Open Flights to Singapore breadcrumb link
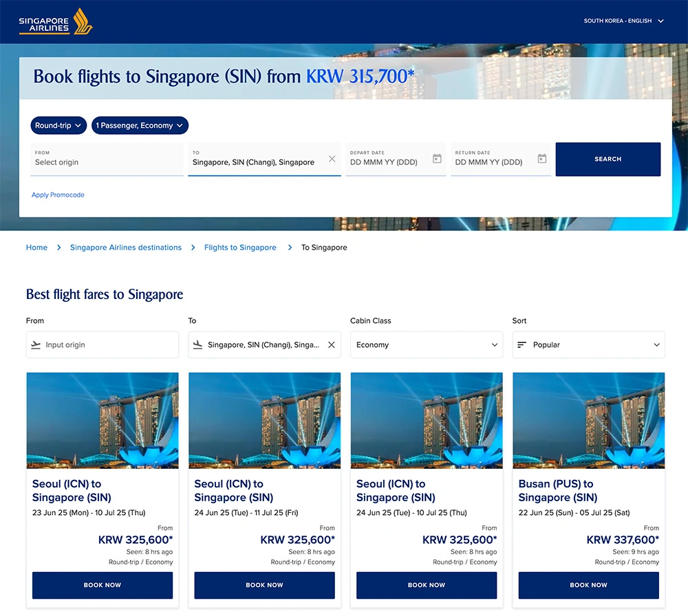 click(240, 247)
